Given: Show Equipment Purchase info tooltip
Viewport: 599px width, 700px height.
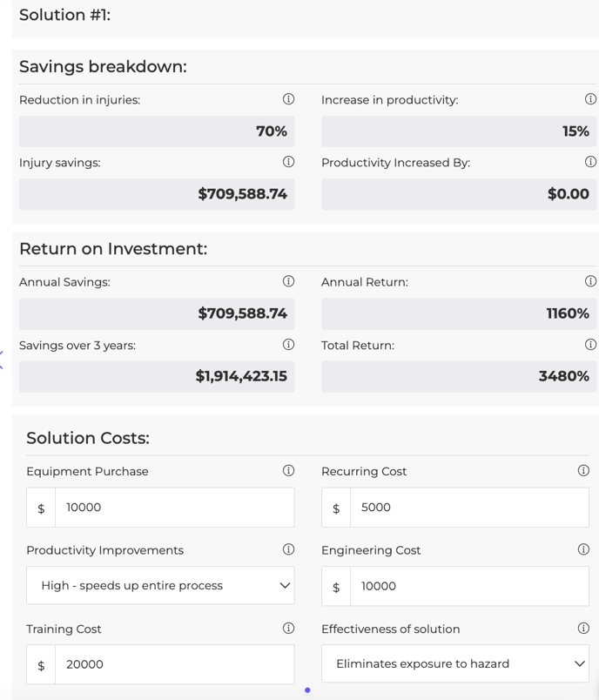Looking at the screenshot, I should [x=288, y=471].
